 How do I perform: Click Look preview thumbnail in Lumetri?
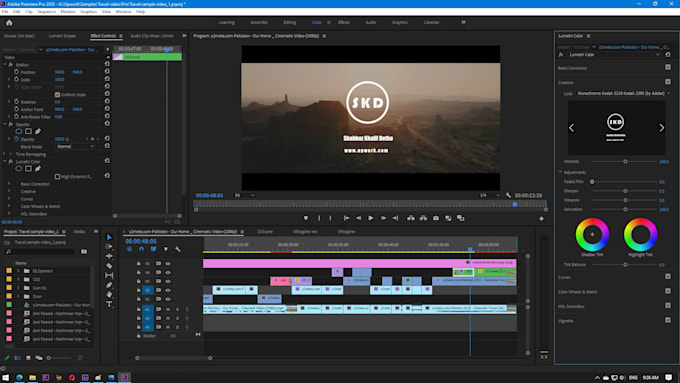point(616,128)
